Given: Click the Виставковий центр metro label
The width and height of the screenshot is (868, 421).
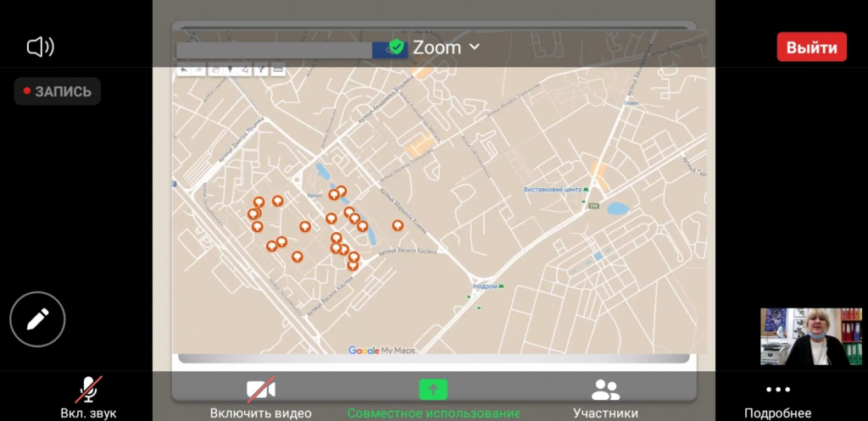Looking at the screenshot, I should pyautogui.click(x=553, y=189).
